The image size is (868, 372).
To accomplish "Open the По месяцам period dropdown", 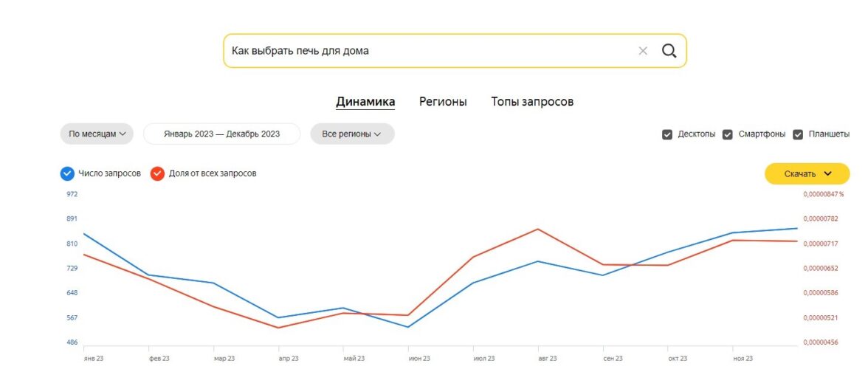I will [97, 134].
